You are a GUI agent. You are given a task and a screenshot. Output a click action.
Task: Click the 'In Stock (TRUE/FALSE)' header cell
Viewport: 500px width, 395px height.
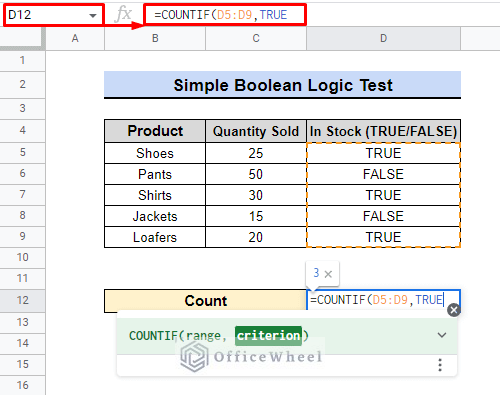383,131
